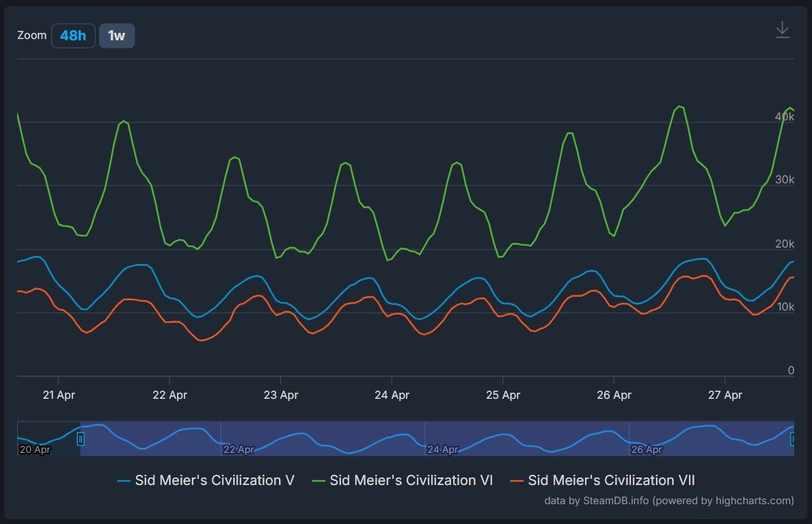Click orange line marker beside Civilization VII
812x524 pixels.
(517, 481)
